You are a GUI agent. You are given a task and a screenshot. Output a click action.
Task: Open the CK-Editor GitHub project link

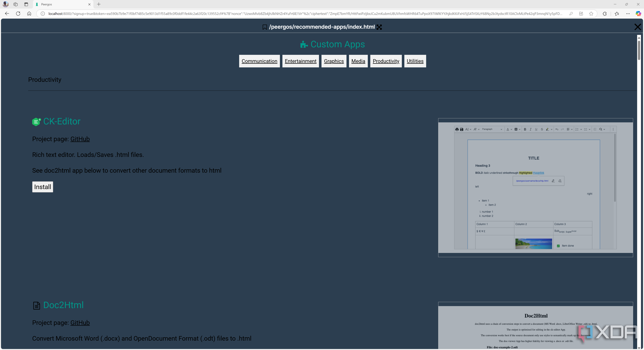(80, 139)
